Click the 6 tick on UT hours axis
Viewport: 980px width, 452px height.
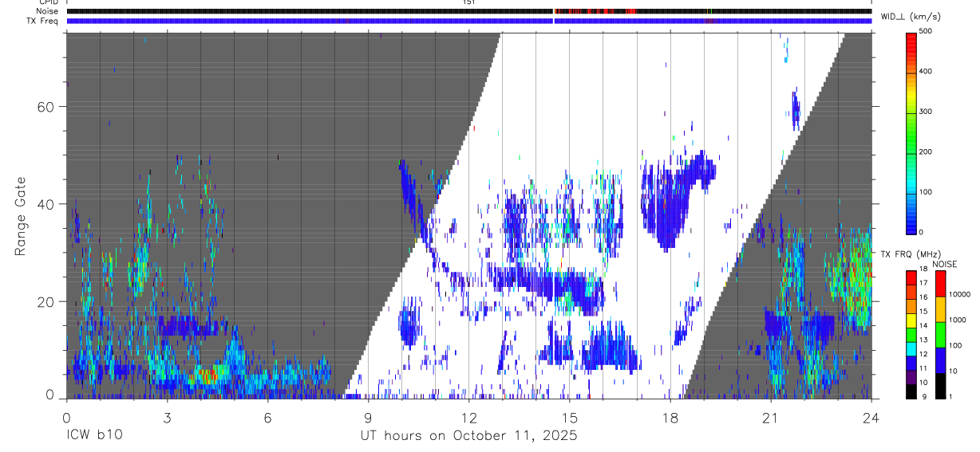268,418
